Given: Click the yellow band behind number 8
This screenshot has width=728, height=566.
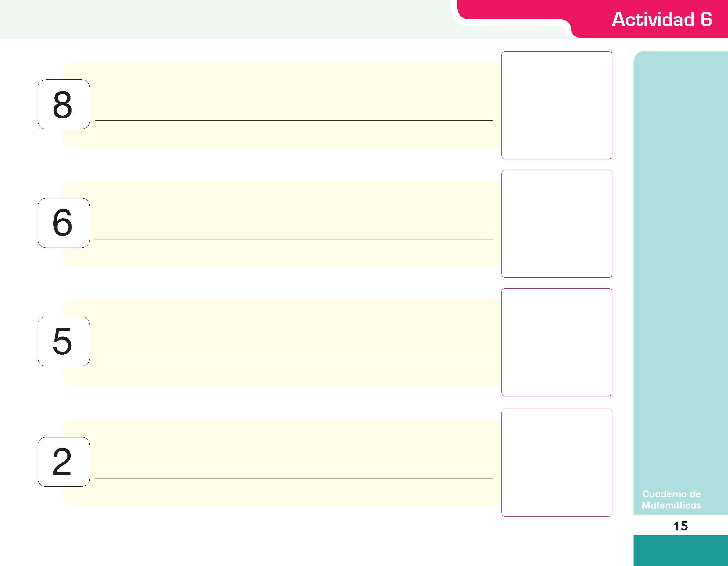Looking at the screenshot, I should (x=281, y=105).
